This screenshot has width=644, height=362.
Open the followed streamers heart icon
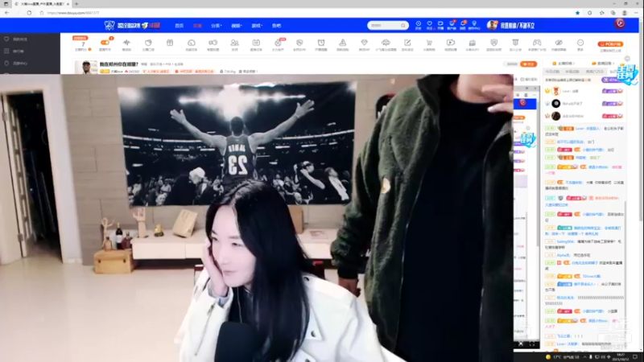(429, 24)
